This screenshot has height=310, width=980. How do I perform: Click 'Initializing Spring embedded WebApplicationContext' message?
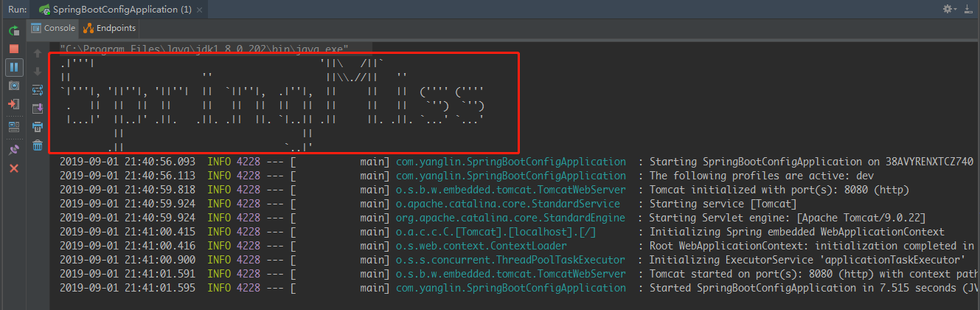pos(797,232)
